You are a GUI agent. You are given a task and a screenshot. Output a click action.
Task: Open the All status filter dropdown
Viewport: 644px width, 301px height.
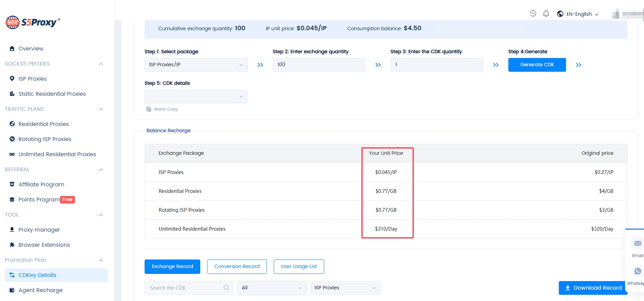click(272, 288)
